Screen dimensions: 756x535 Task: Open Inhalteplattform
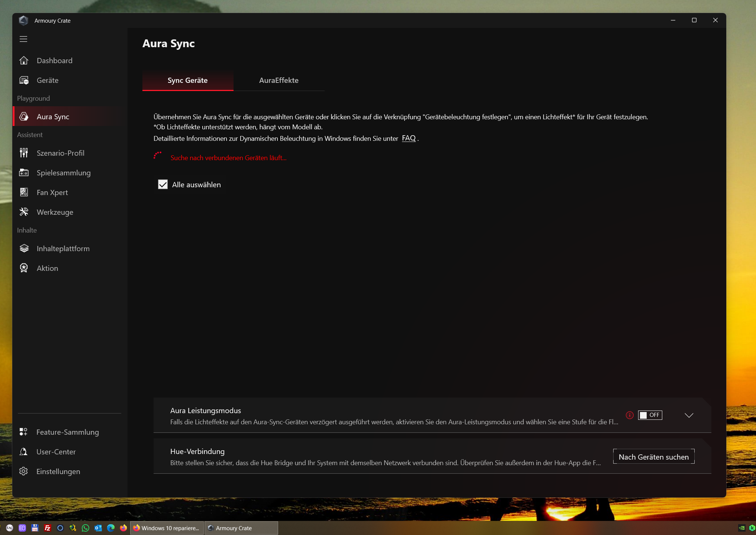point(24,248)
